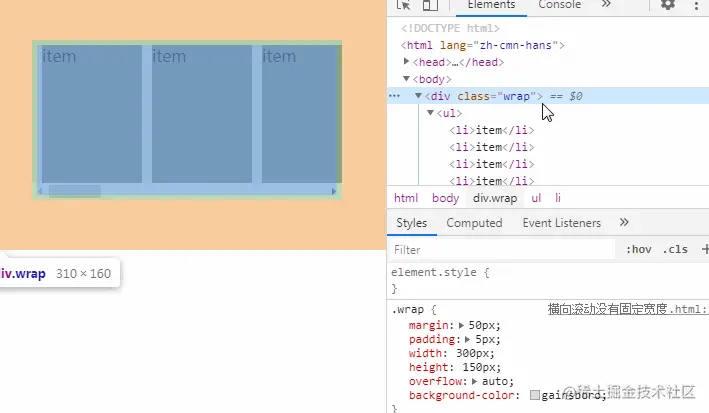Click the first item box in preview
This screenshot has height=413, width=709.
[x=92, y=114]
